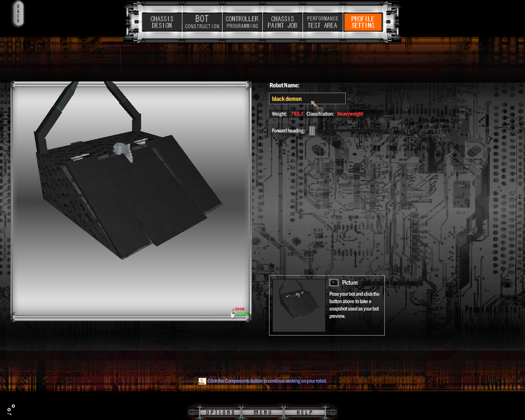
Task: Open the Chassis Paint Job tab
Action: [282, 22]
